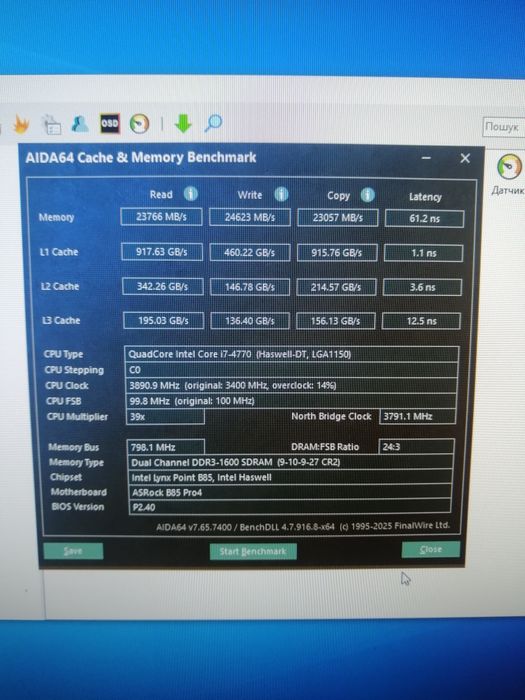Click Motherboard ASRock B85 Pro4 field
Viewport: 525px width, 700px height.
[x=290, y=492]
